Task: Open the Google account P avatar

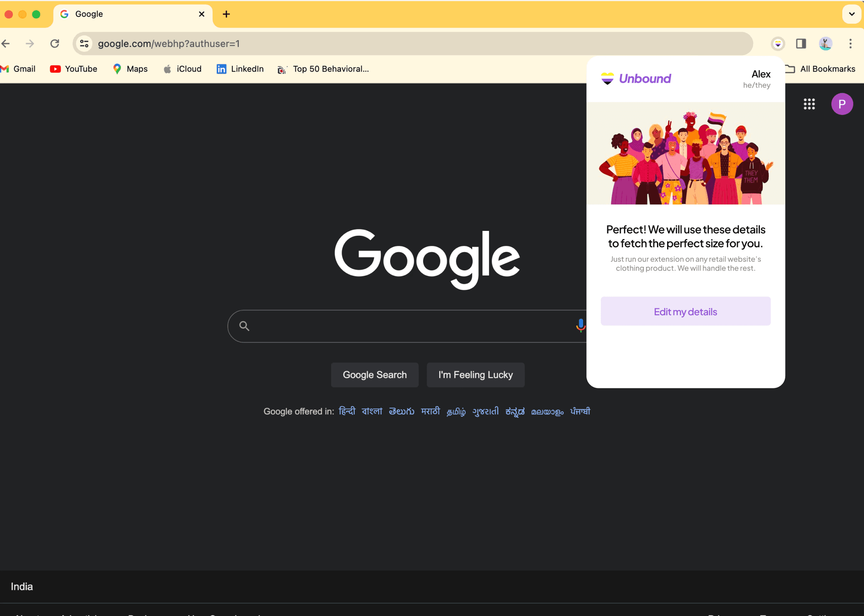Action: (x=842, y=104)
